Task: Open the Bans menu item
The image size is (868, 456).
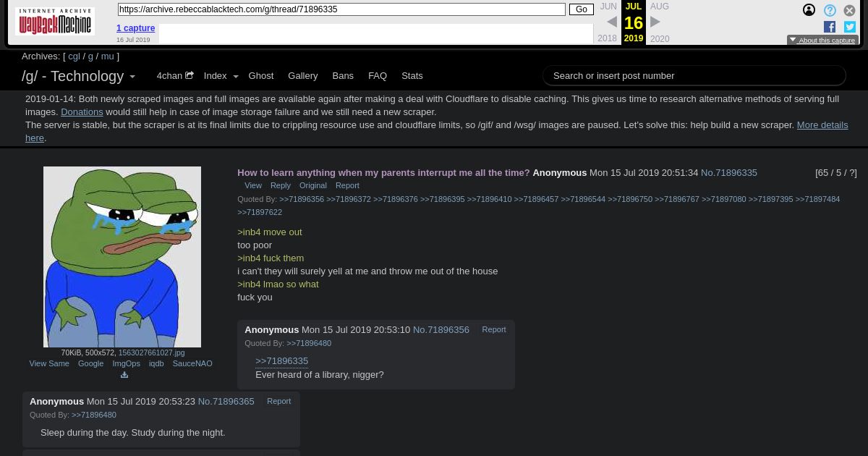Action: point(343,75)
